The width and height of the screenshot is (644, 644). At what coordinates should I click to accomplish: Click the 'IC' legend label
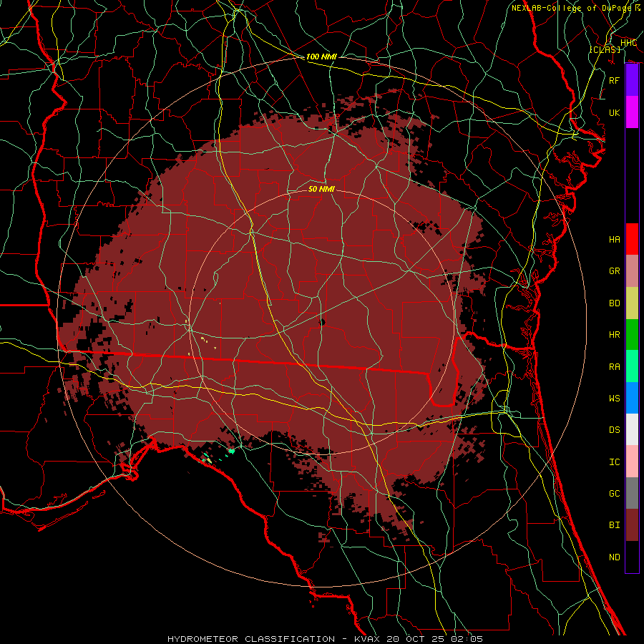click(x=615, y=462)
